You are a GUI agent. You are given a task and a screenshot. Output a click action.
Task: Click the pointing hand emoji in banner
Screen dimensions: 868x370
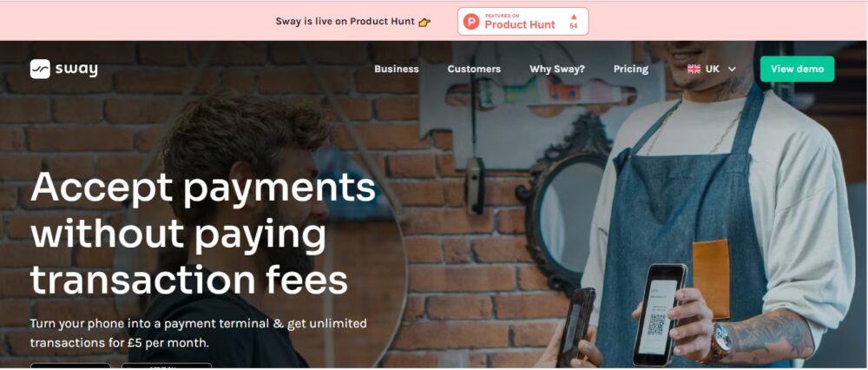[424, 23]
